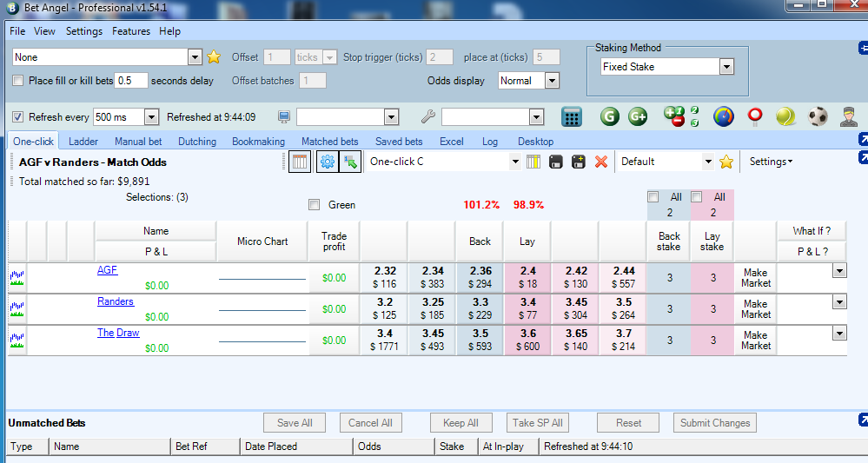The image size is (868, 463).
Task: Click the Take SP All button
Action: [x=538, y=423]
